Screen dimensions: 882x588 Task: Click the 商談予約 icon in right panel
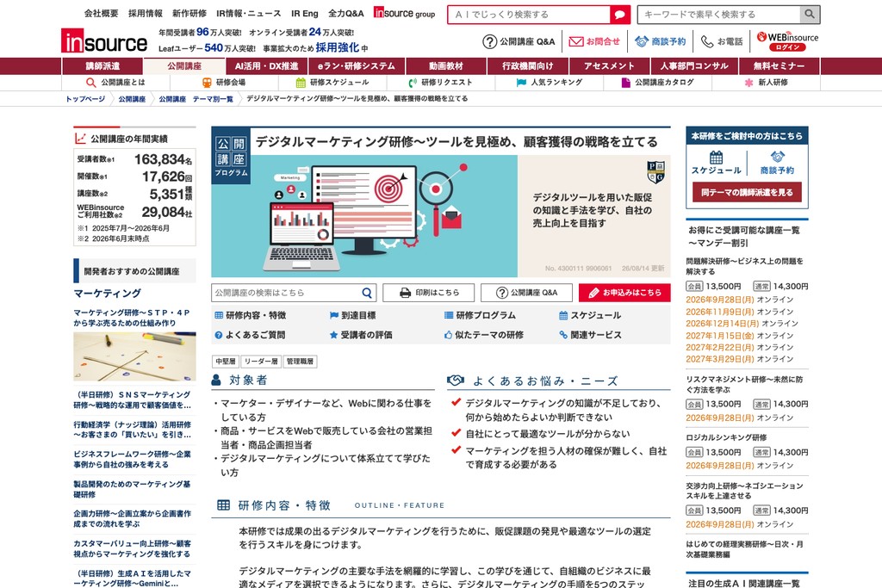pos(778,157)
